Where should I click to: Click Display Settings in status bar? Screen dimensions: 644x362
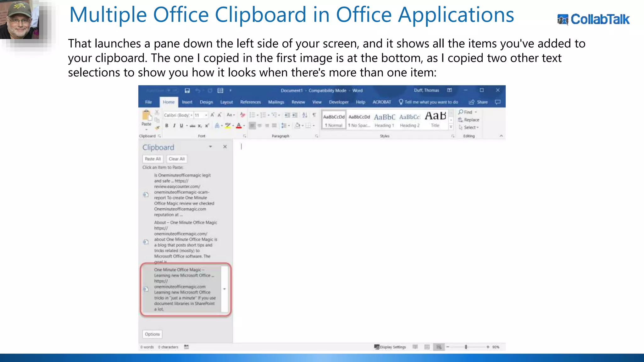390,347
